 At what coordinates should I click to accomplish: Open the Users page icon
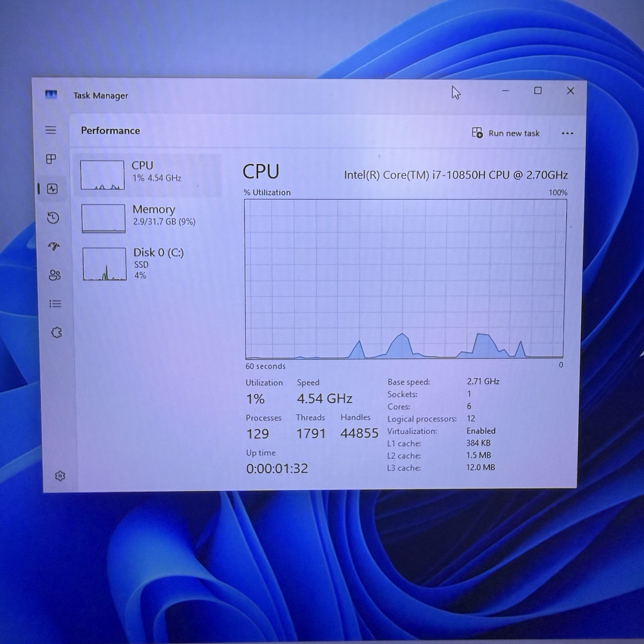point(55,275)
